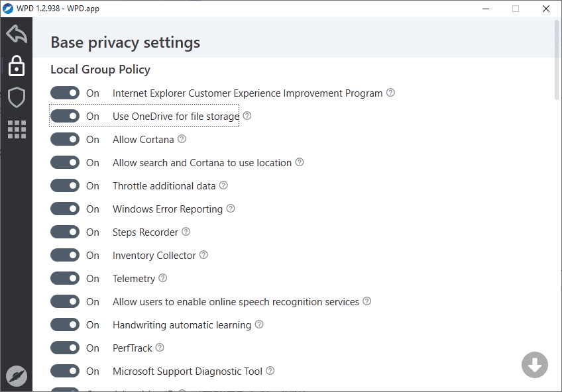Click the vertical scrollbar thumb

click(x=557, y=60)
